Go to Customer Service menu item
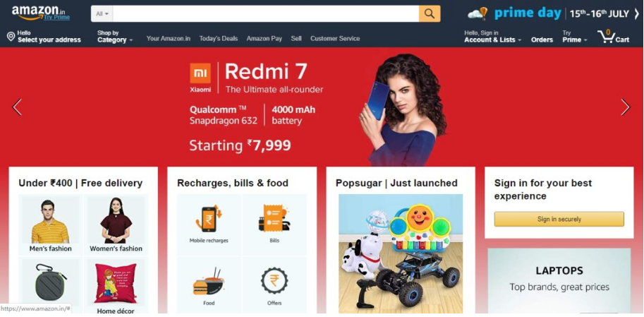Screen dimensions: 644x317 [335, 39]
